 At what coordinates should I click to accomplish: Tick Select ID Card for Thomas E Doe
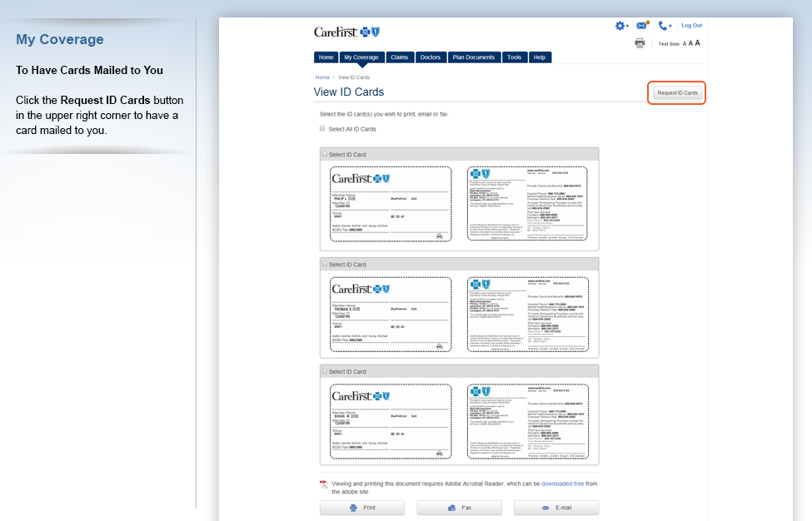[325, 264]
